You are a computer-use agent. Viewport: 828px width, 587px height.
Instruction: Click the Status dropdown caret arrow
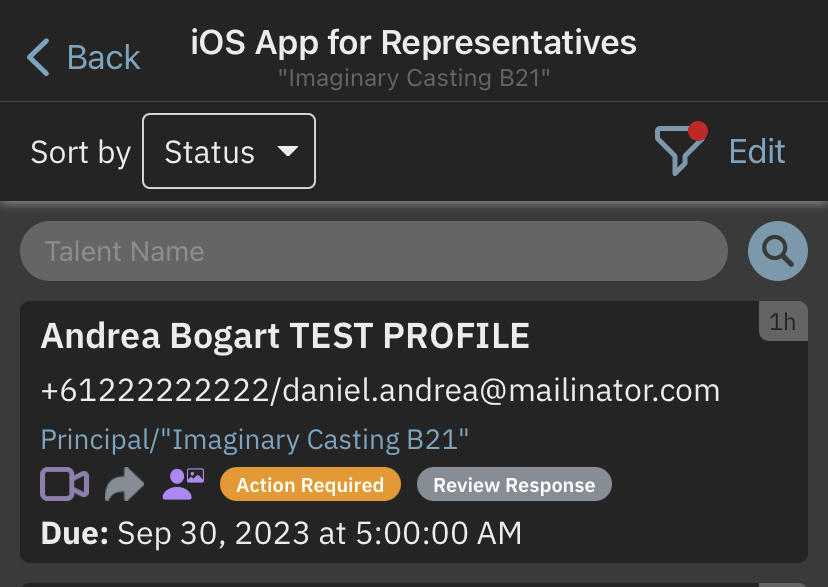(288, 152)
